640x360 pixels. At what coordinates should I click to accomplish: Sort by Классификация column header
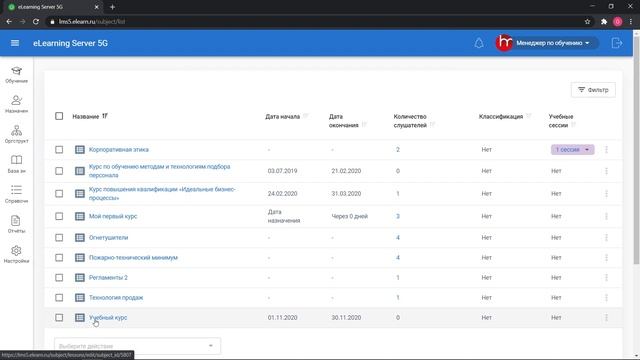[501, 116]
